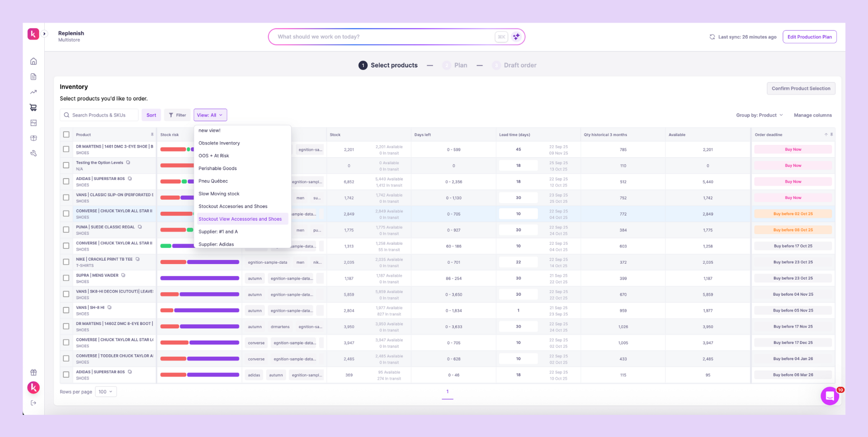Collapse the View: All dropdown
Image resolution: width=868 pixels, height=437 pixels.
coord(210,115)
